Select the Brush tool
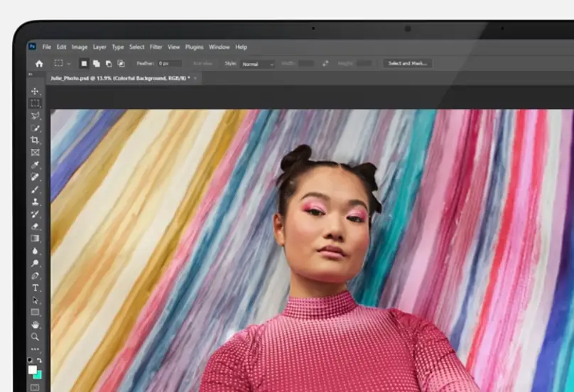 (x=35, y=189)
